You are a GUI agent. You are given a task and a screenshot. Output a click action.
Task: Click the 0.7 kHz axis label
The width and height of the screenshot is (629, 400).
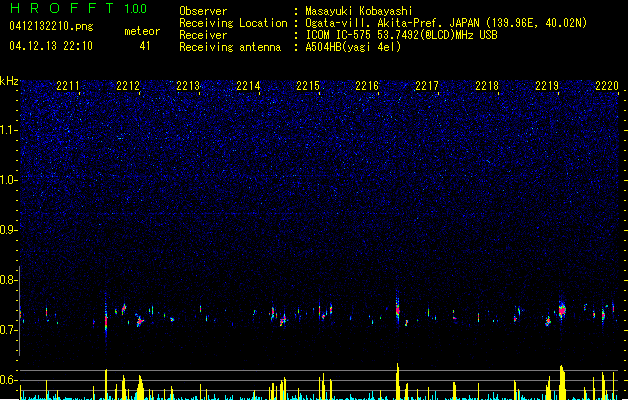coord(9,330)
